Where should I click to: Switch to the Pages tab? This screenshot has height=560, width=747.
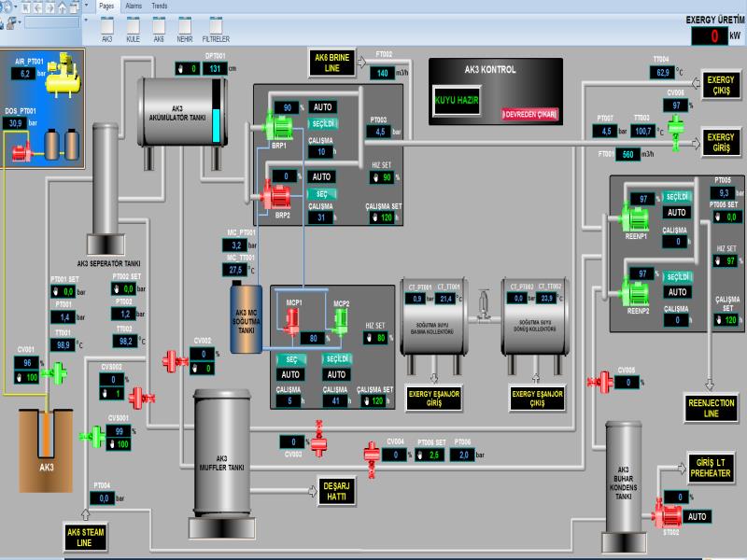(106, 7)
